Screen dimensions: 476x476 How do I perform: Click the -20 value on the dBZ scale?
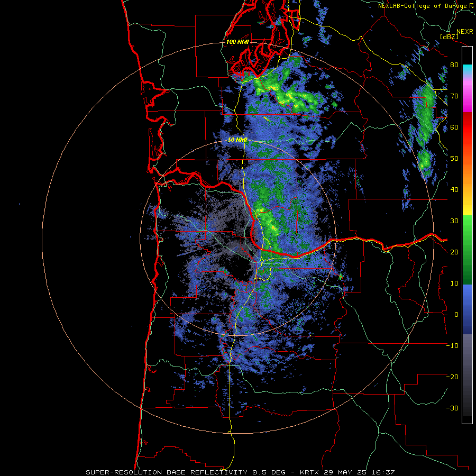coord(452,377)
